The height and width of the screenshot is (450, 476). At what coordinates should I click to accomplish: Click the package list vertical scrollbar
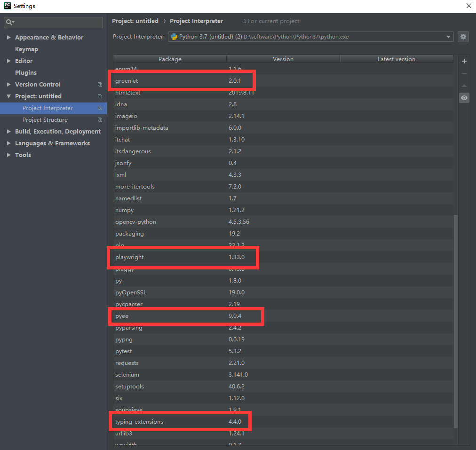[x=455, y=322]
